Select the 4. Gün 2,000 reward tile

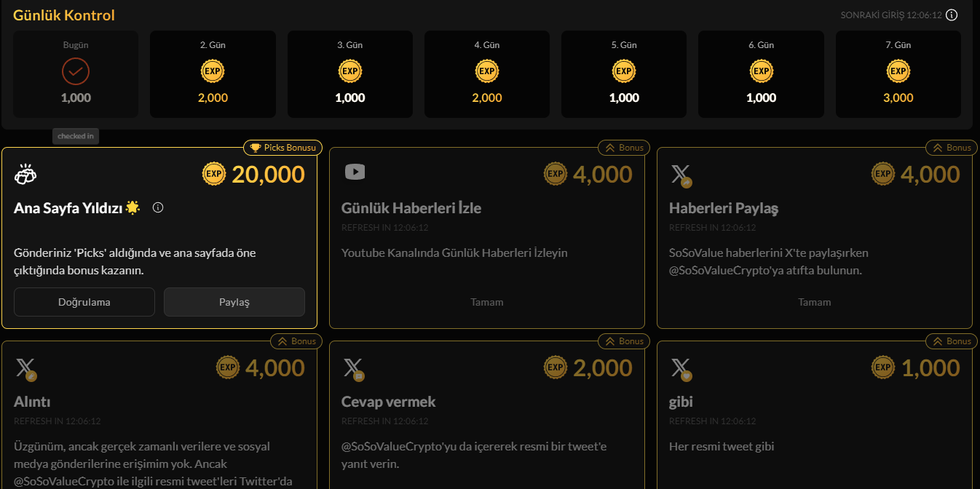pos(487,74)
